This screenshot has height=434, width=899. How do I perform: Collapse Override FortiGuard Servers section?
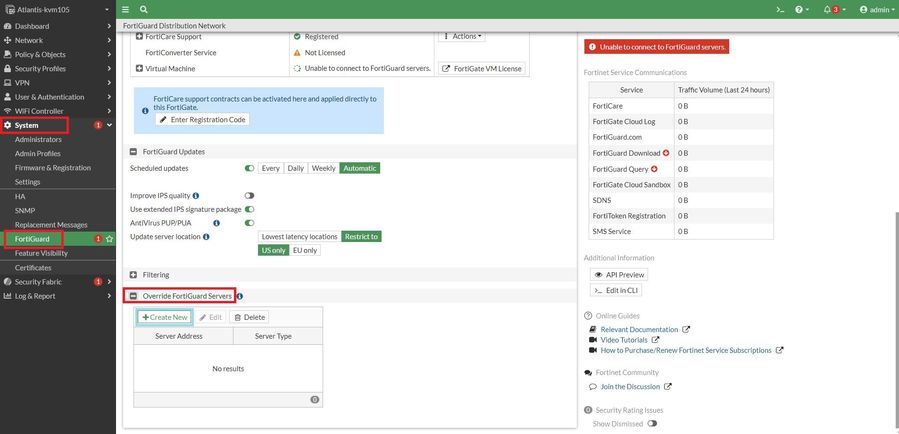(133, 296)
